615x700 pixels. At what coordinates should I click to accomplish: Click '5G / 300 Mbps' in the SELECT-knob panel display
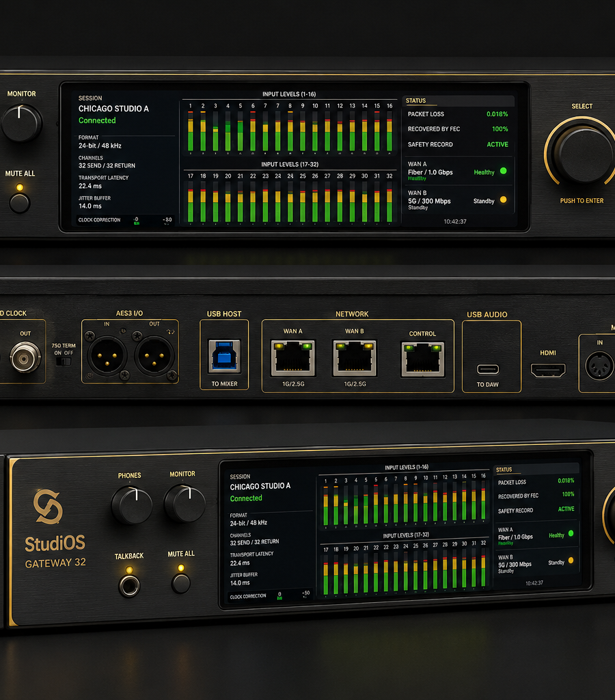(429, 202)
